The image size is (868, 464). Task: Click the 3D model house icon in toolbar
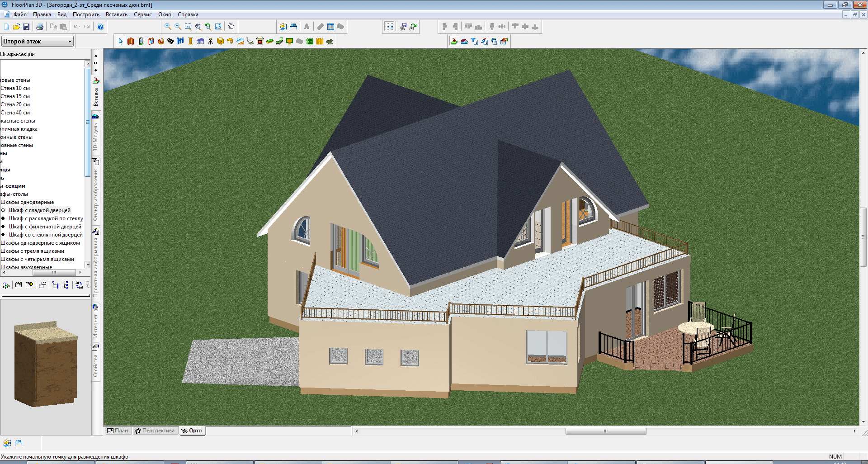pyautogui.click(x=464, y=41)
